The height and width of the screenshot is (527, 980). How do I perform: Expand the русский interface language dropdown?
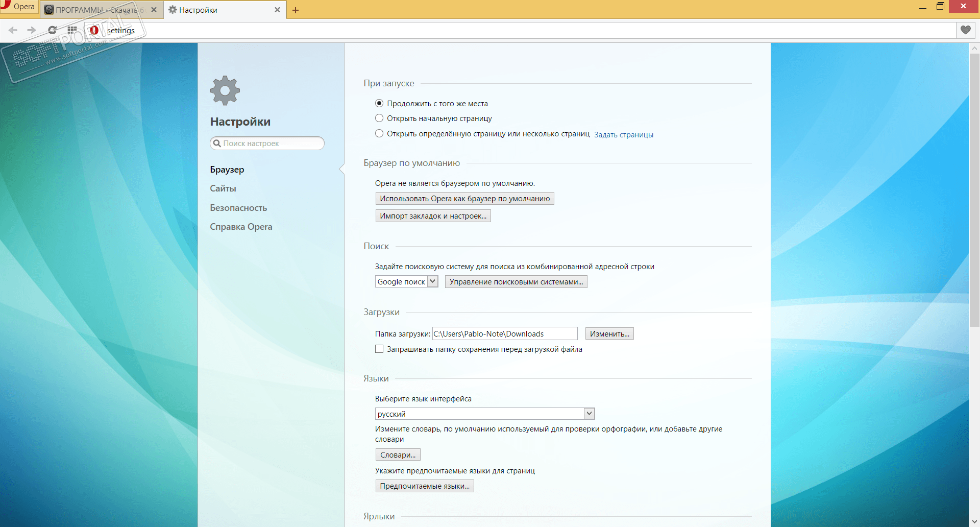click(x=485, y=414)
